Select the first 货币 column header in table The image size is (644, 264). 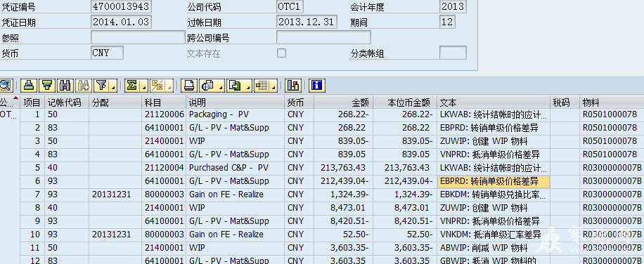pos(299,103)
